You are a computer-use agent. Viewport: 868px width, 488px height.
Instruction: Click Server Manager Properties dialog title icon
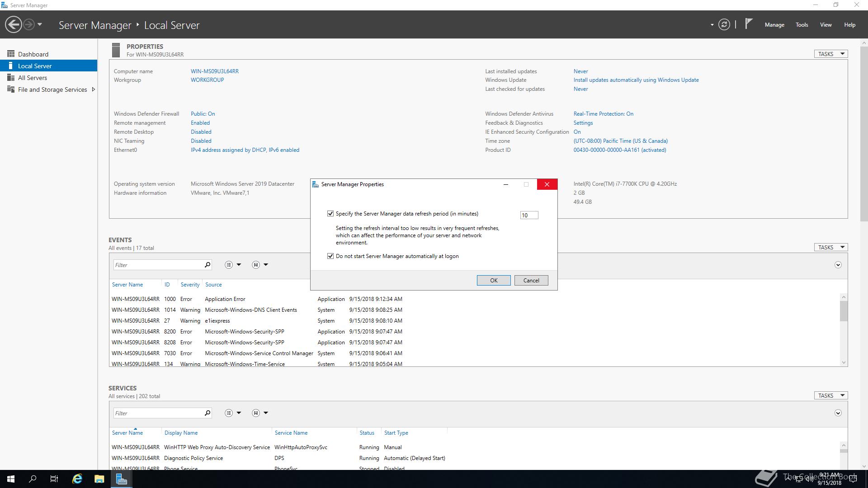[x=316, y=184]
